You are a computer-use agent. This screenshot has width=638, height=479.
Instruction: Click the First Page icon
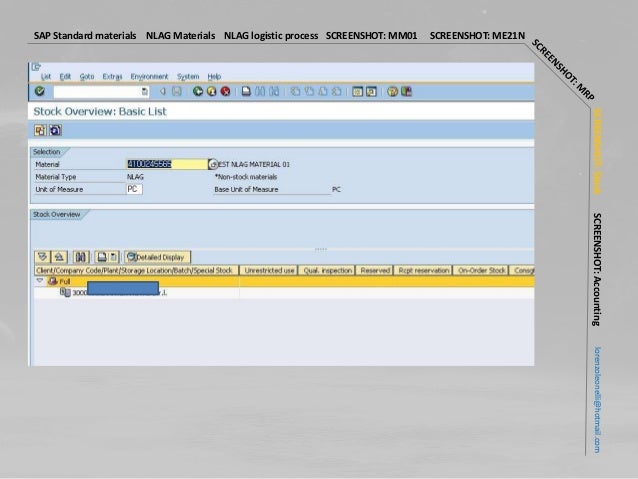tap(295, 92)
